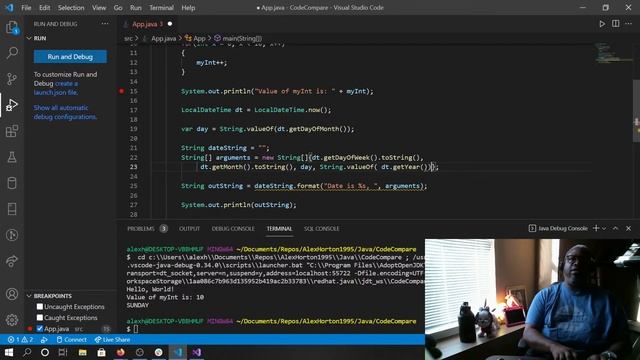Click line number 25 in the gutter
The width and height of the screenshot is (640, 360).
(133, 186)
